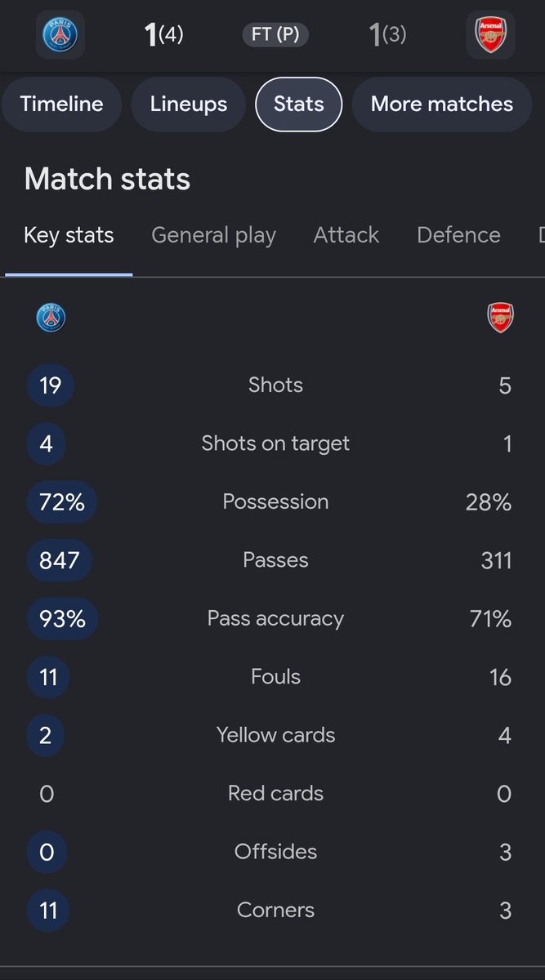Switch to the Timeline tab
The width and height of the screenshot is (545, 980).
pos(62,104)
